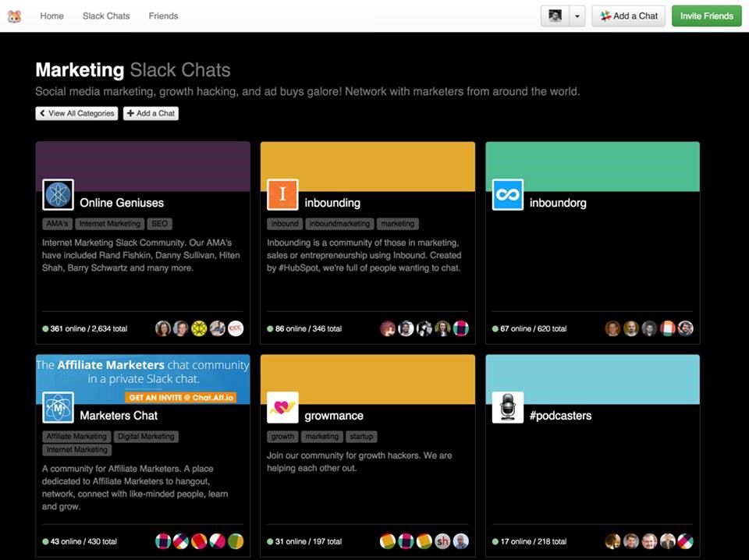This screenshot has height=560, width=749.
Task: Click the Invite Friends button
Action: (707, 16)
